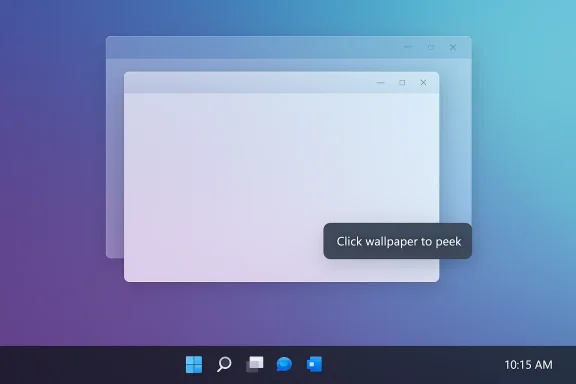This screenshot has width=576, height=384.
Task: Close the front window
Action: point(423,83)
